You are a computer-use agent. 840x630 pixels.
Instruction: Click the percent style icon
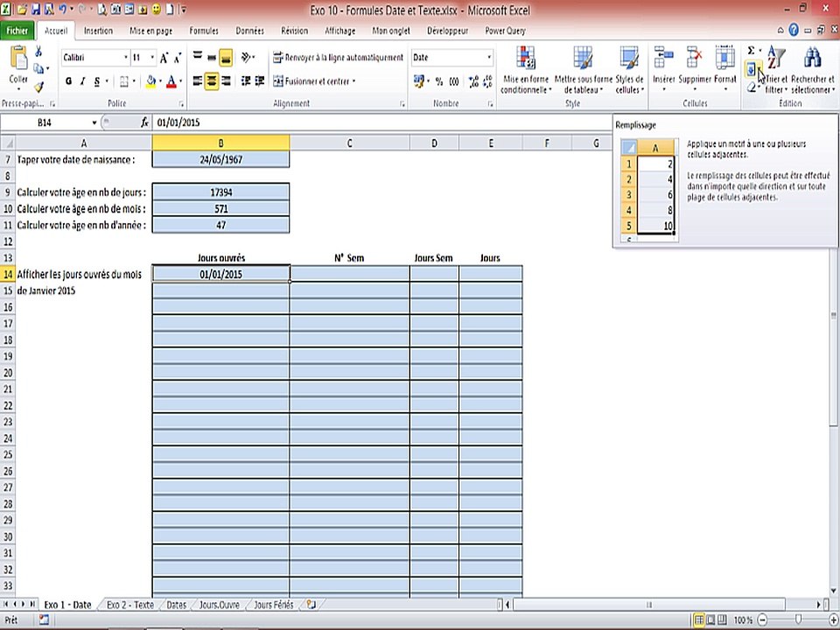[439, 81]
